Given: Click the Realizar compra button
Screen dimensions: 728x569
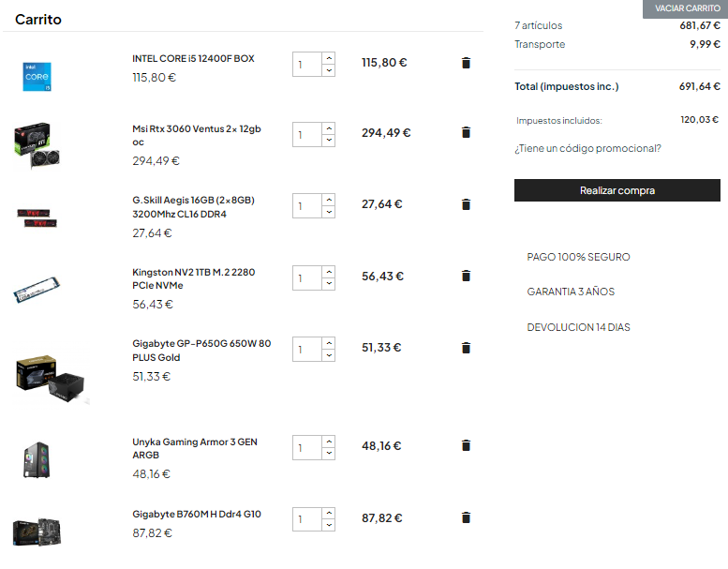Looking at the screenshot, I should tap(617, 190).
